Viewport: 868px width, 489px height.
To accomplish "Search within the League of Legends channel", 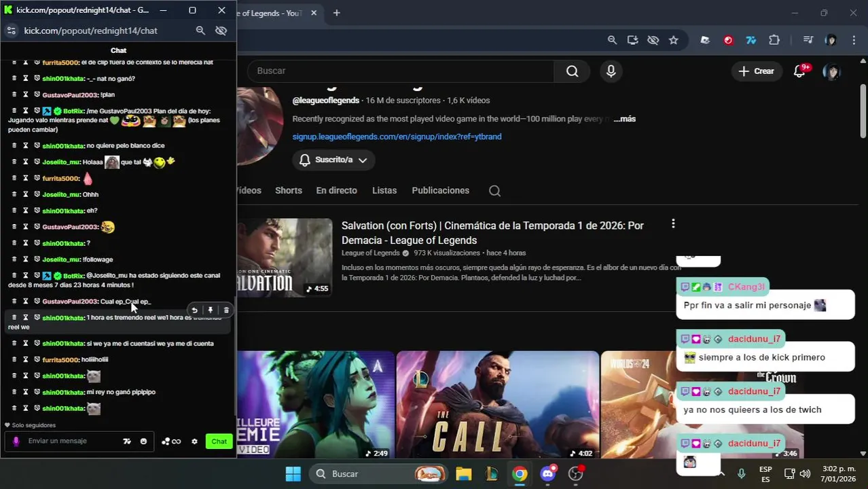I will pos(494,191).
